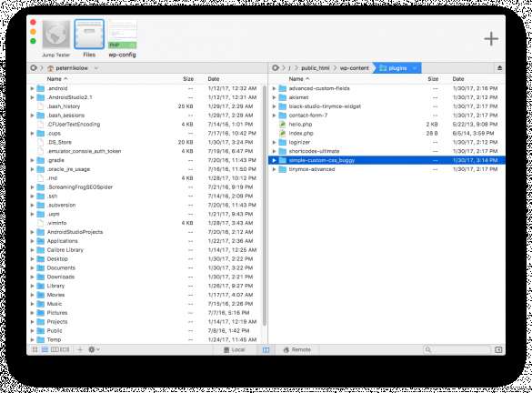Viewport: 532px width, 393px height.
Task: Expand the simple-custom-css_buggy folder
Action: point(274,160)
